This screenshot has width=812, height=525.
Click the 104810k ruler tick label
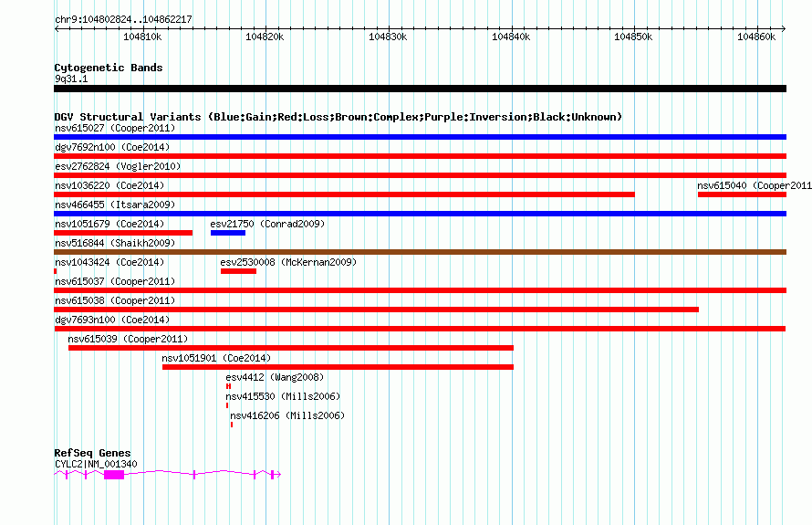click(142, 37)
